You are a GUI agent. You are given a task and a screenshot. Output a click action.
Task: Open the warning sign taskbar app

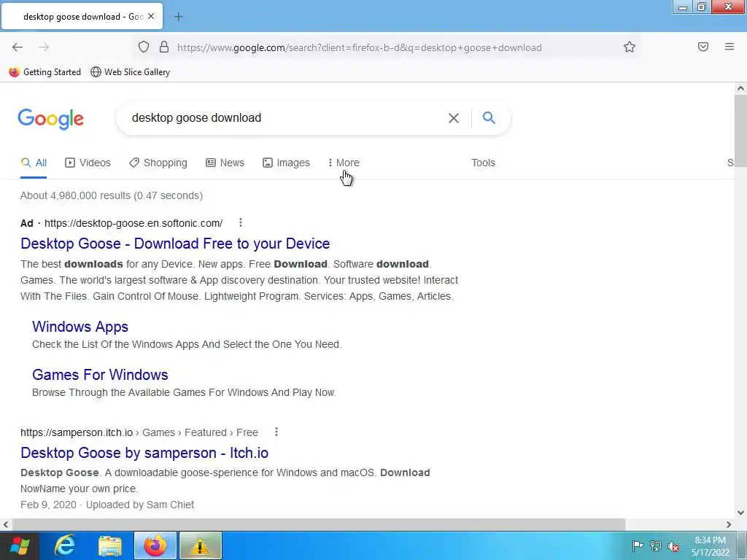[200, 545]
